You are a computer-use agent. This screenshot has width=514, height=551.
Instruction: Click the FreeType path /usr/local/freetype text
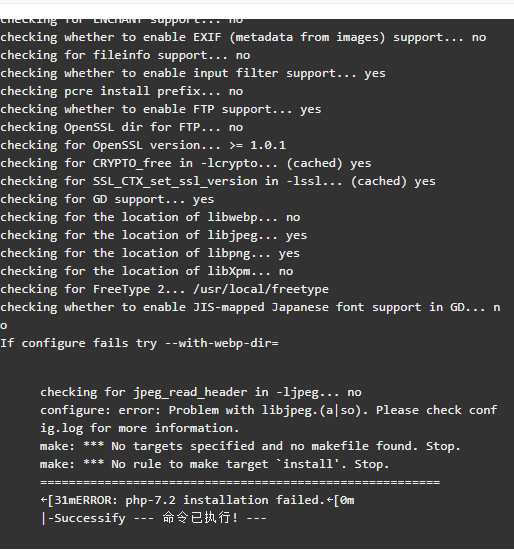pos(261,289)
